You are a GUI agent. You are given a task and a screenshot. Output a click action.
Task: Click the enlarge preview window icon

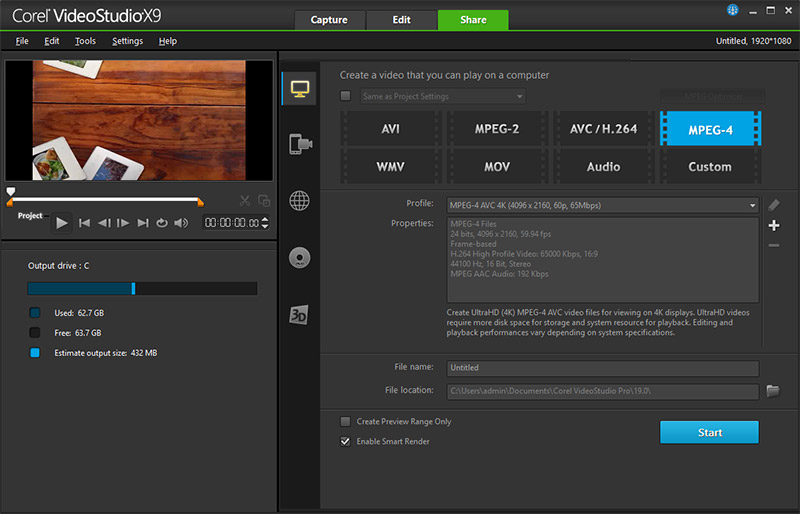264,201
